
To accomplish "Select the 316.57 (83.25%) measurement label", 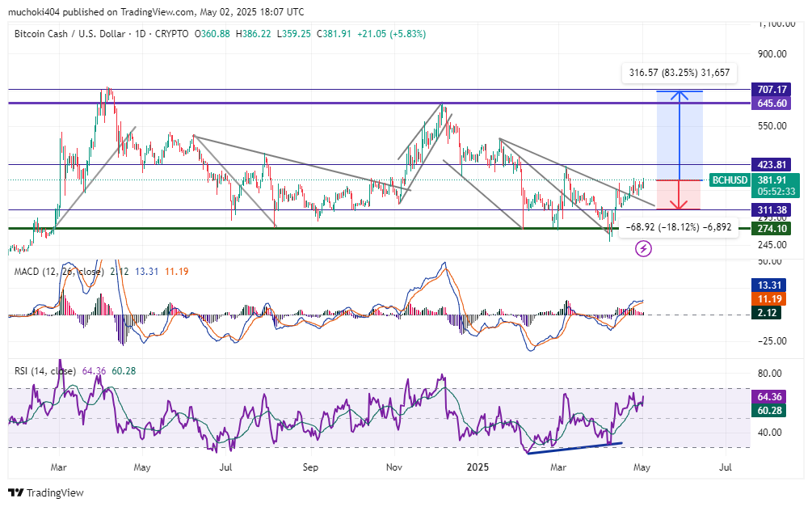I will [679, 73].
